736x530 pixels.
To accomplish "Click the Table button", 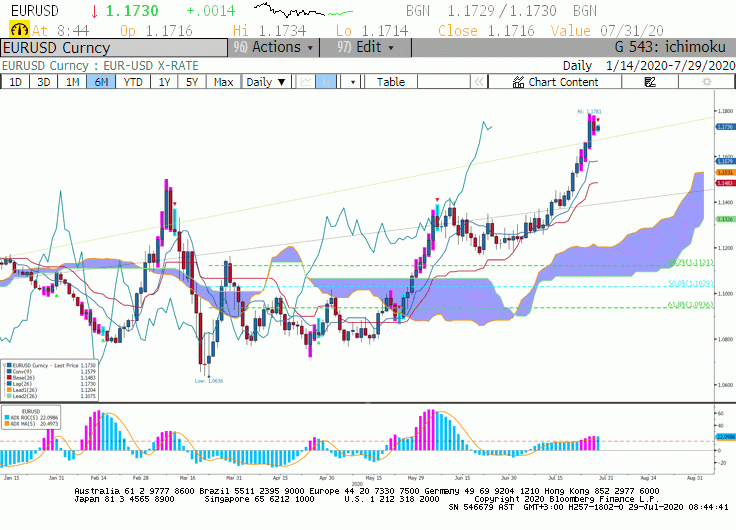I will click(391, 82).
